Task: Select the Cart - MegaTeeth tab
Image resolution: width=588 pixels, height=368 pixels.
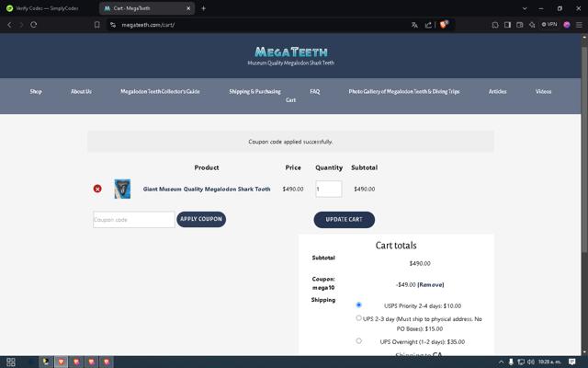Action: pos(144,8)
